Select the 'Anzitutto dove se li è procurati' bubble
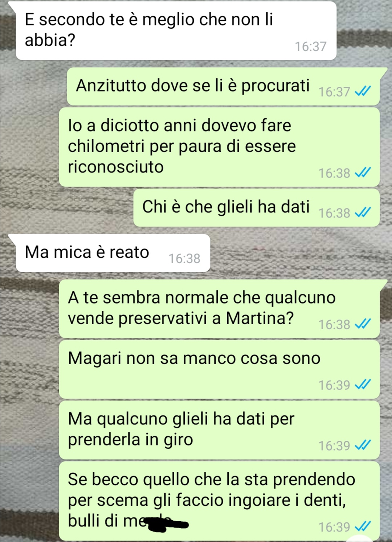The height and width of the screenshot is (542, 392). (x=223, y=86)
